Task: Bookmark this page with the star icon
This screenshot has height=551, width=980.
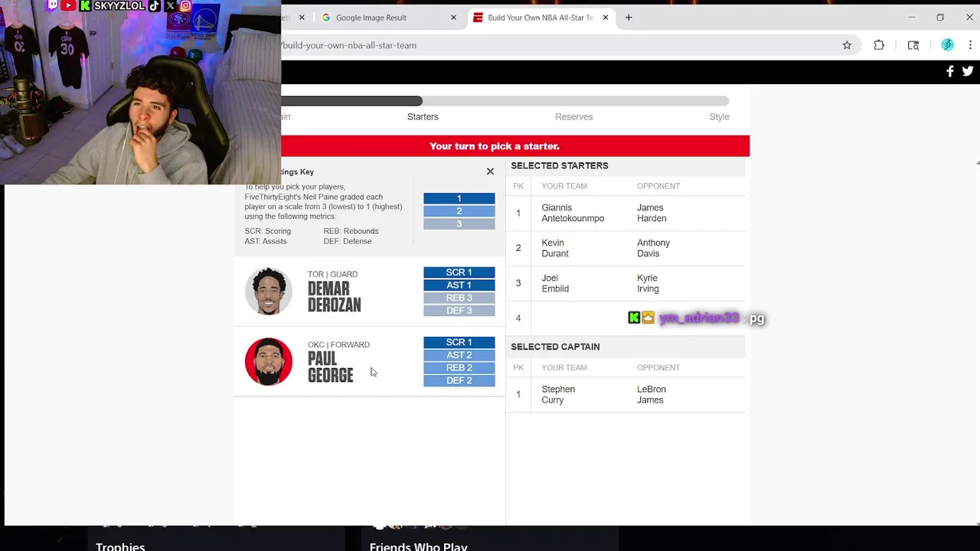Action: (847, 45)
